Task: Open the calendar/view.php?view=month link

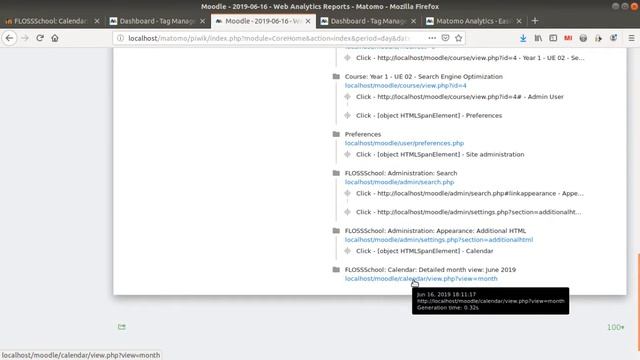Action: tap(421, 278)
